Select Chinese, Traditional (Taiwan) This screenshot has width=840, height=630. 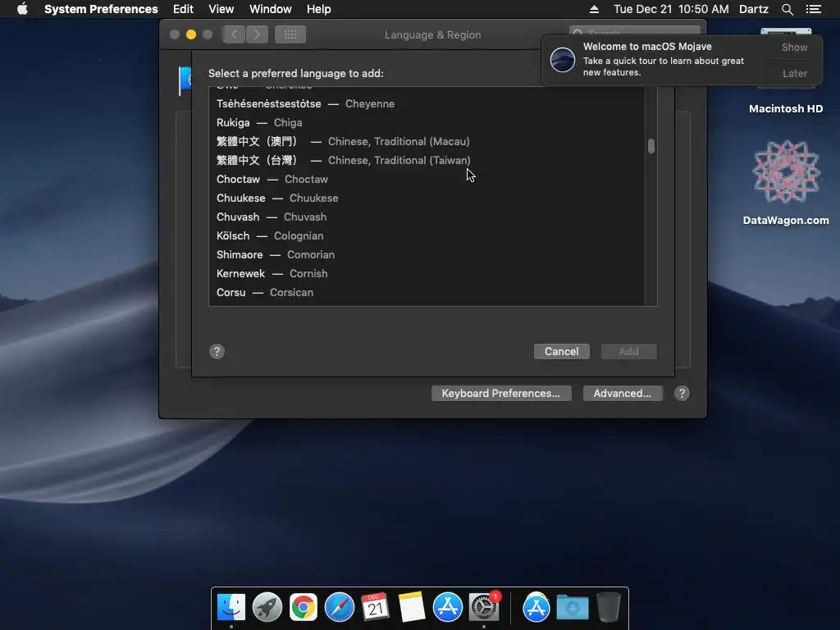tap(427, 160)
